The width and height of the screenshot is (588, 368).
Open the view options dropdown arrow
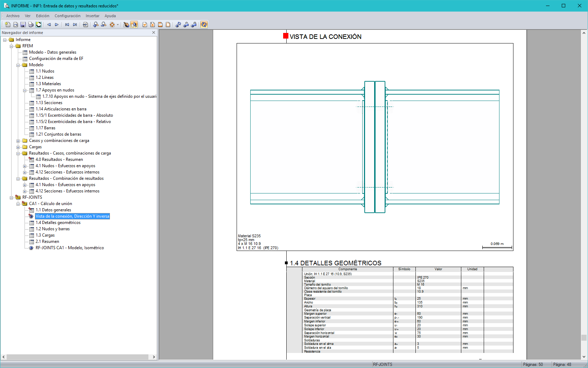point(118,25)
